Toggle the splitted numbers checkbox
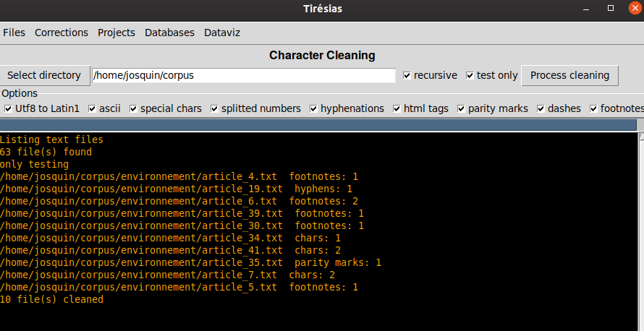Screen dimensions: 644x331 tap(214, 108)
